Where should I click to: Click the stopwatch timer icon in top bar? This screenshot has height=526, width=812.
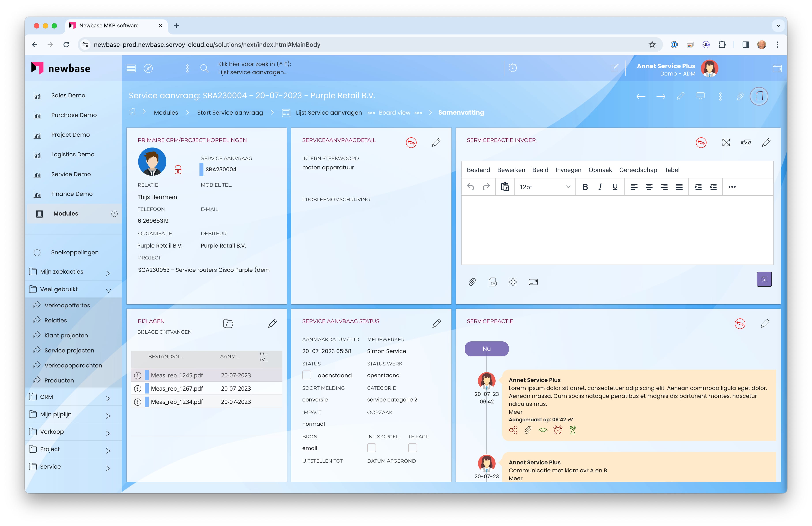pyautogui.click(x=512, y=68)
